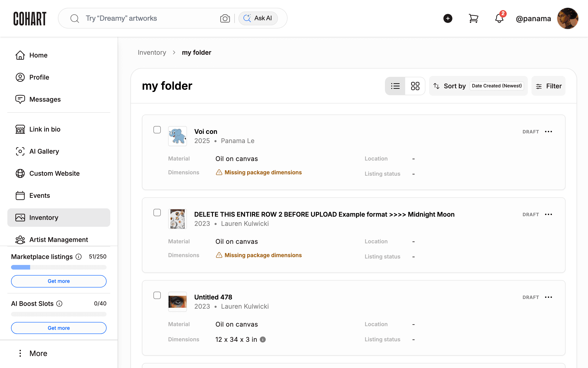Open Custom Website in sidebar

click(59, 173)
